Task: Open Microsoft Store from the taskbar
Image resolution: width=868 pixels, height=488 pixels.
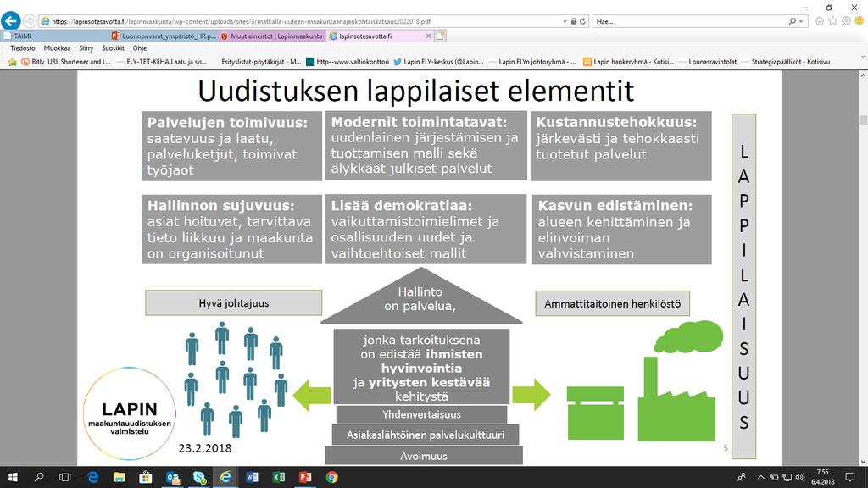Action: point(146,477)
